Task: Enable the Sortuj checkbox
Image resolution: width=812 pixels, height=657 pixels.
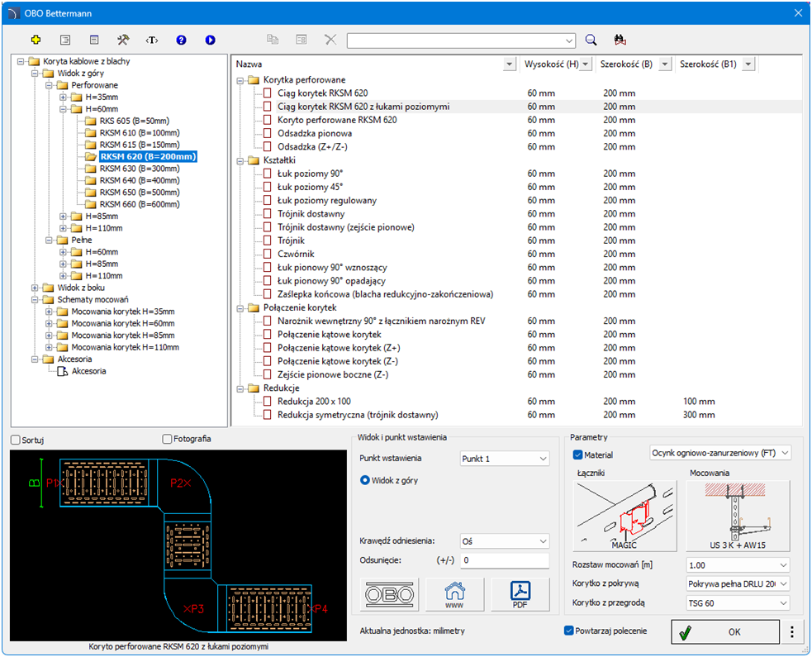Action: click(16, 439)
